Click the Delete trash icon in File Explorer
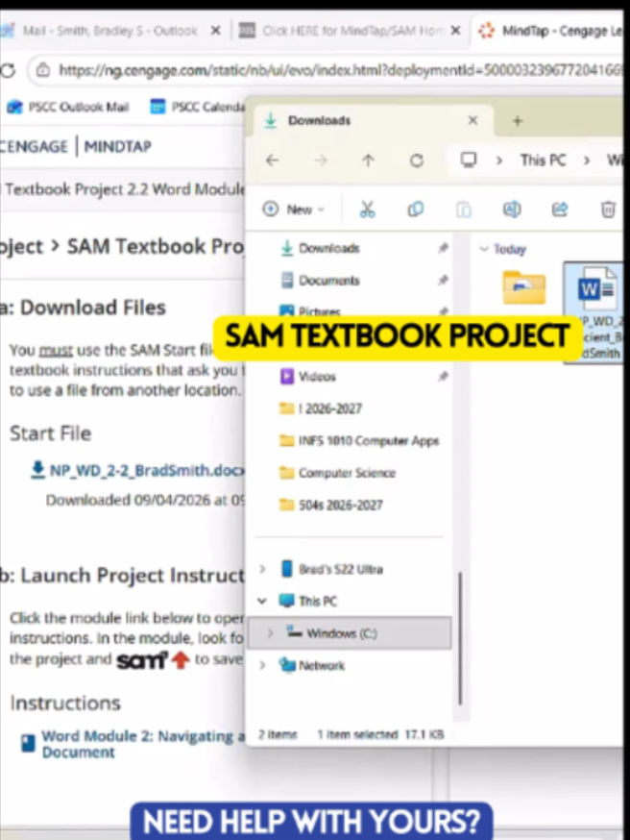 coord(608,209)
